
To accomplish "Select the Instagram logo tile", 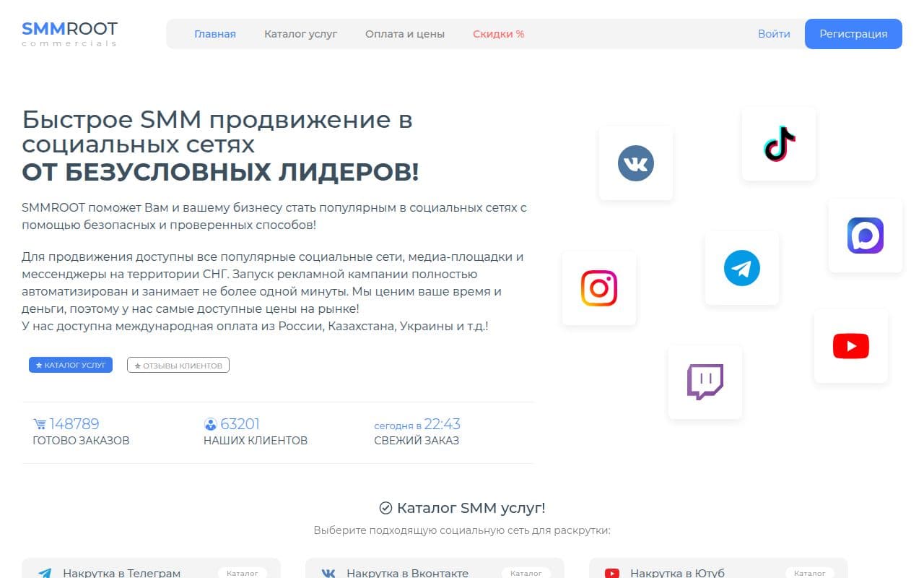I will point(599,288).
